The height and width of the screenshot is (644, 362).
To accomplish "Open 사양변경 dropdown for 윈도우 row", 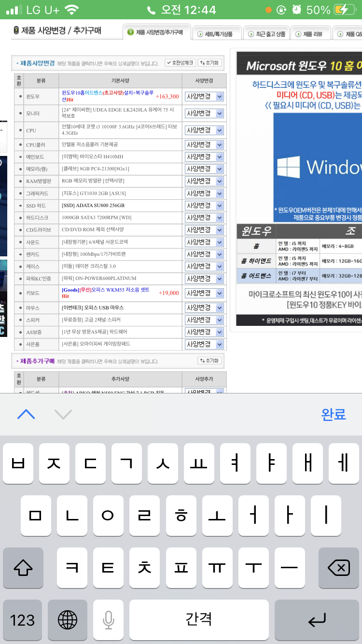I will [x=204, y=96].
